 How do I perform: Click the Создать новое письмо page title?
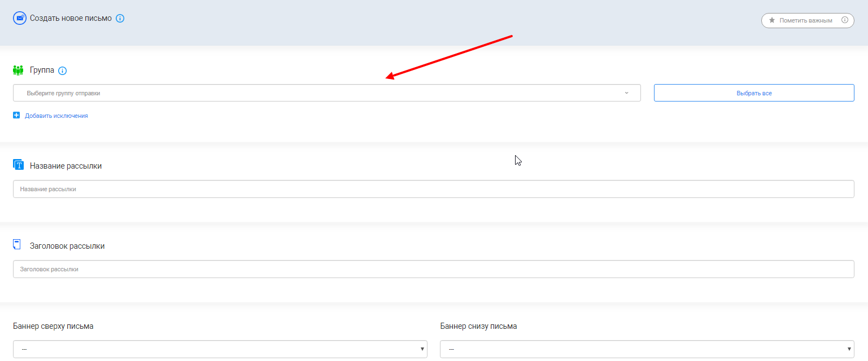point(71,18)
